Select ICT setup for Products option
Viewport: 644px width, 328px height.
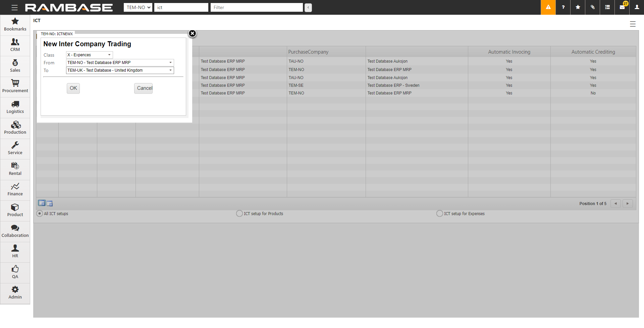point(239,214)
